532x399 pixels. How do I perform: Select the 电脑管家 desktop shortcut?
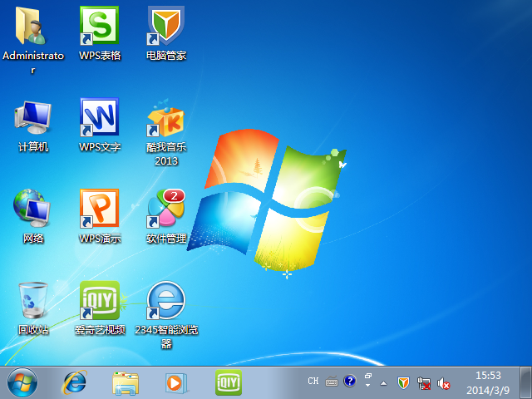166,27
